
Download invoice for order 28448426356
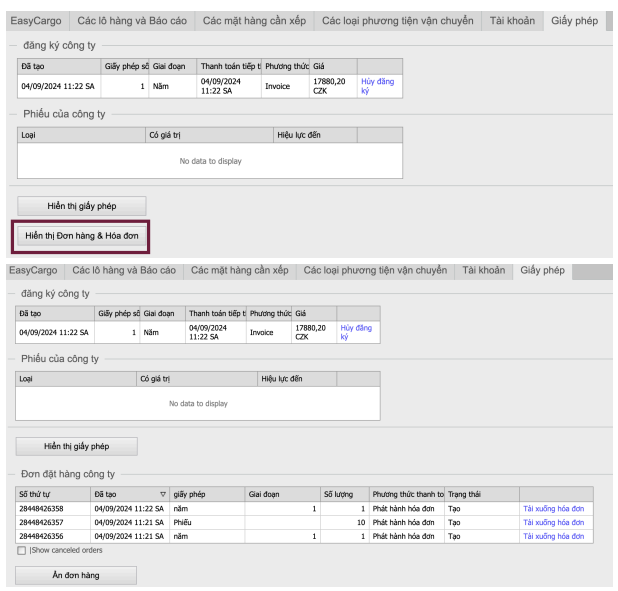(x=552, y=536)
